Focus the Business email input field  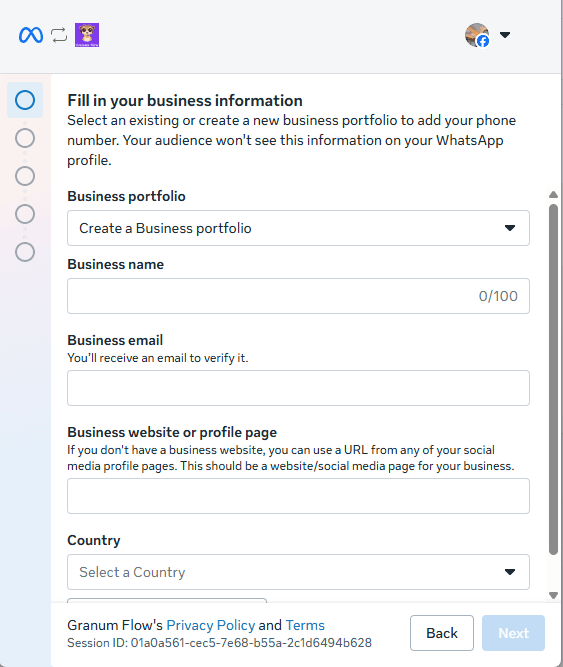pyautogui.click(x=298, y=388)
